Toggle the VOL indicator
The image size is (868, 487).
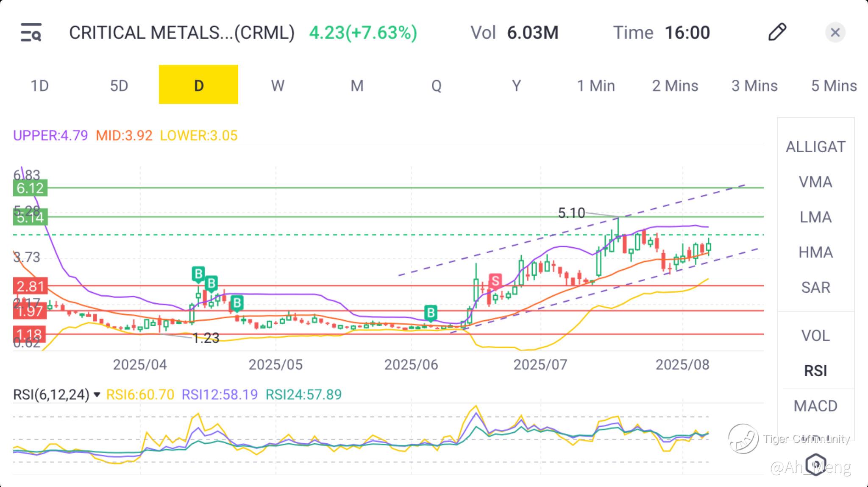pyautogui.click(x=815, y=336)
